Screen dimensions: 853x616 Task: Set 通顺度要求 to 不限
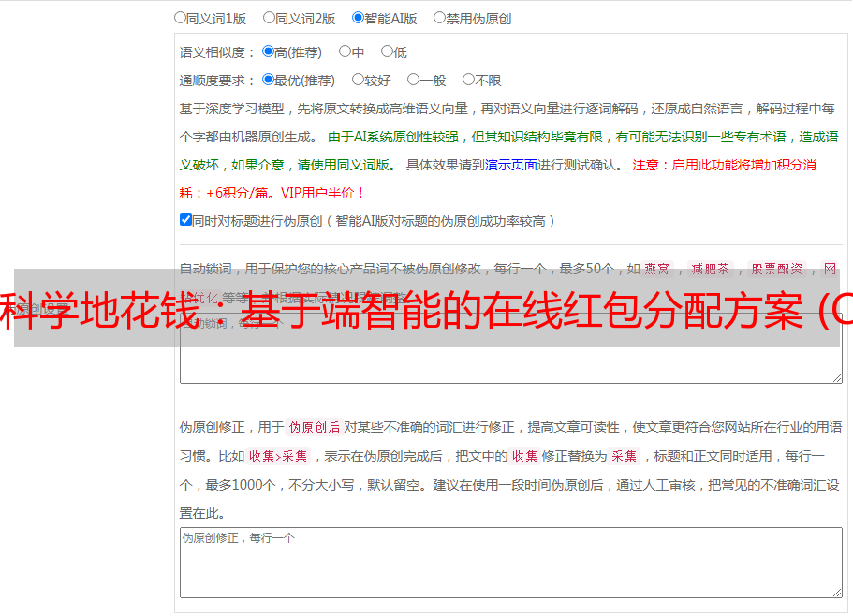point(468,80)
